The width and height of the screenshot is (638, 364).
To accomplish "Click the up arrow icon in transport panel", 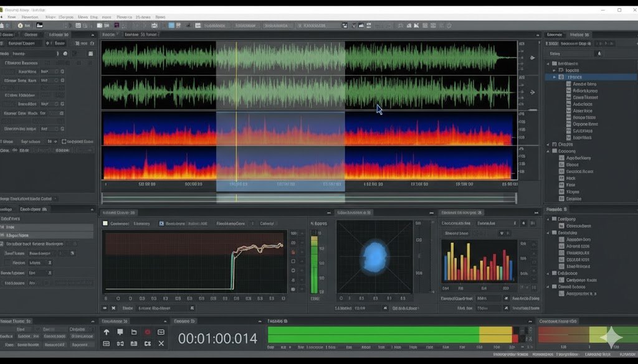I will click(107, 332).
